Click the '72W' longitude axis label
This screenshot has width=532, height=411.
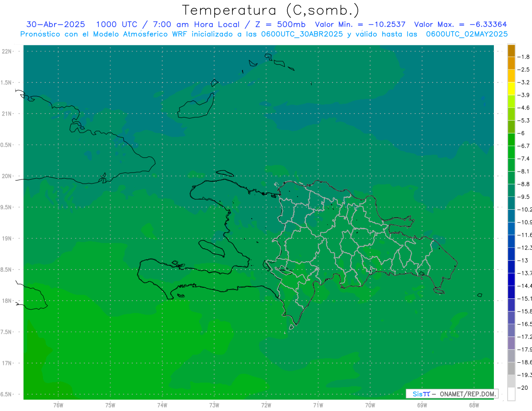click(266, 405)
